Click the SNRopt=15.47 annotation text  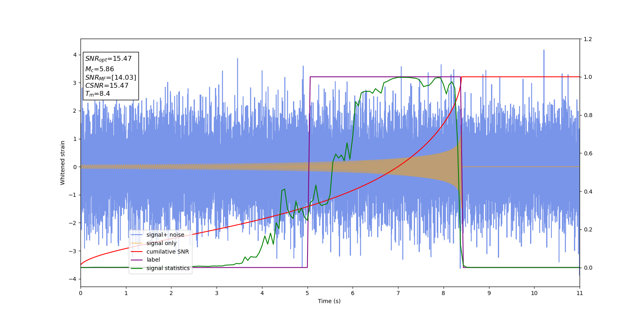(x=108, y=59)
